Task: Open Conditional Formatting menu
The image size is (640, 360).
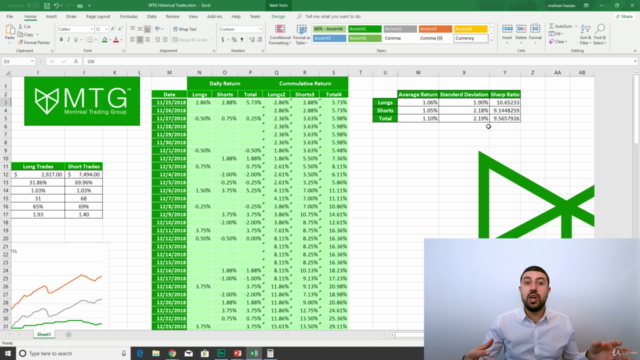Action: (x=280, y=35)
